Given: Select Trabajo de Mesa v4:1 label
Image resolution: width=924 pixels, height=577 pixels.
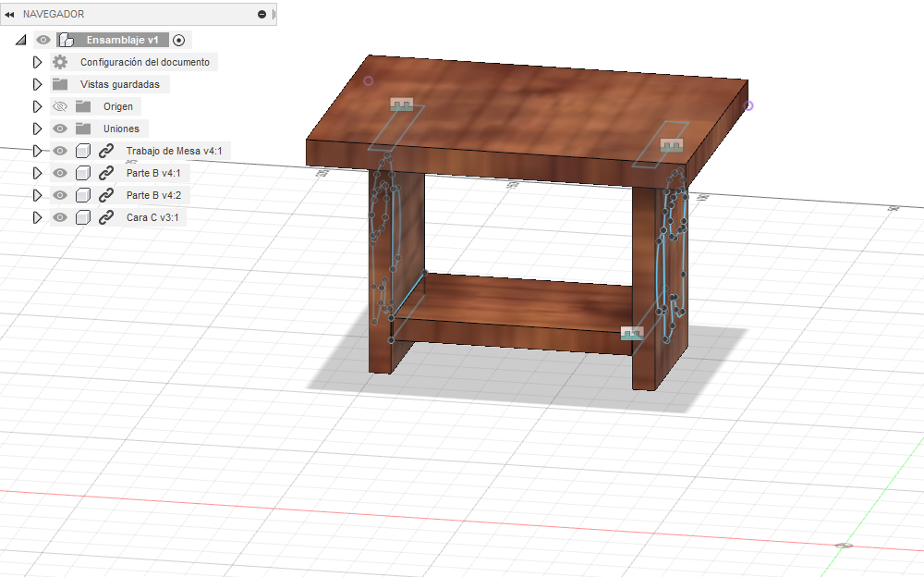Looking at the screenshot, I should (174, 151).
